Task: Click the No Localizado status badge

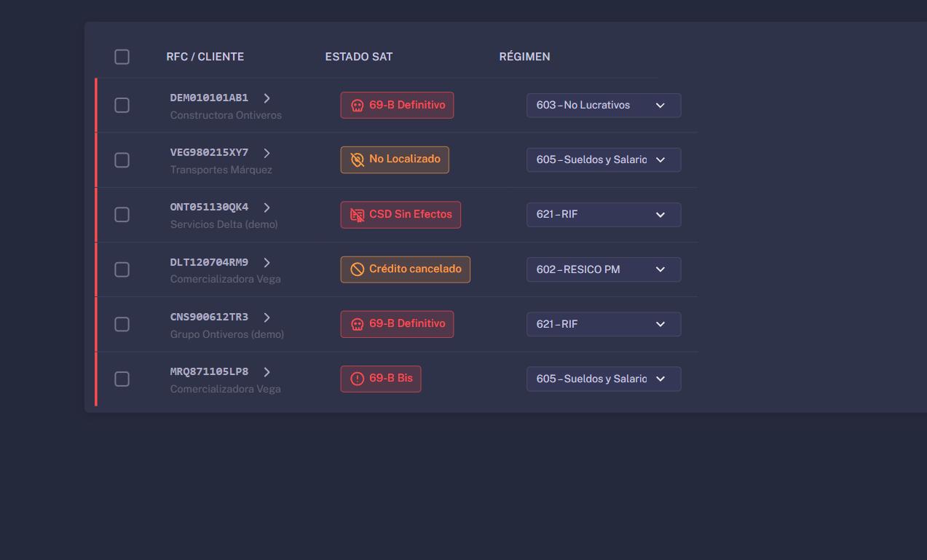Action: pos(395,159)
